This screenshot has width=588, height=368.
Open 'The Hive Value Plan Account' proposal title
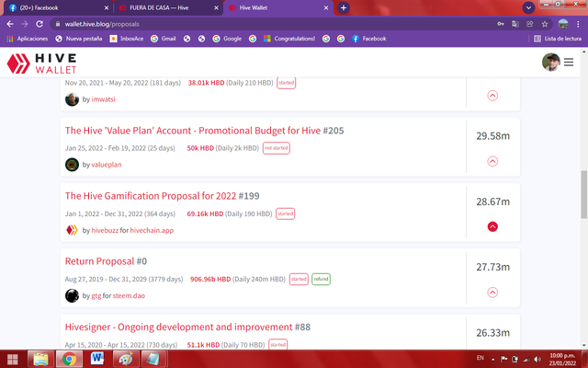click(193, 131)
